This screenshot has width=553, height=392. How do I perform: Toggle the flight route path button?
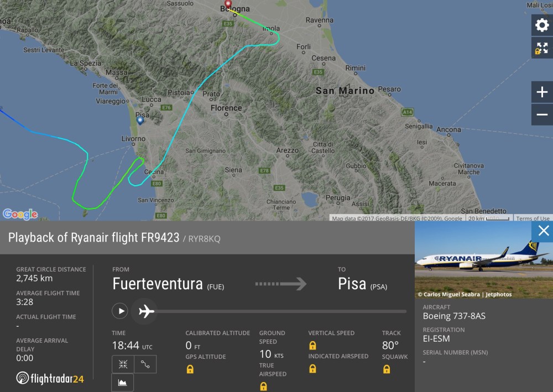click(145, 364)
